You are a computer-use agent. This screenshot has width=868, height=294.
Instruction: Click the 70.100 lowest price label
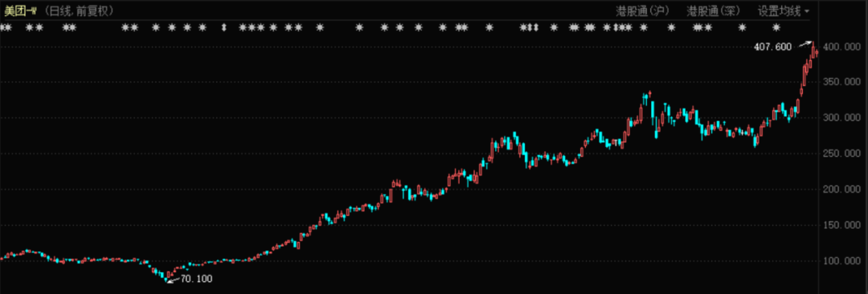197,279
